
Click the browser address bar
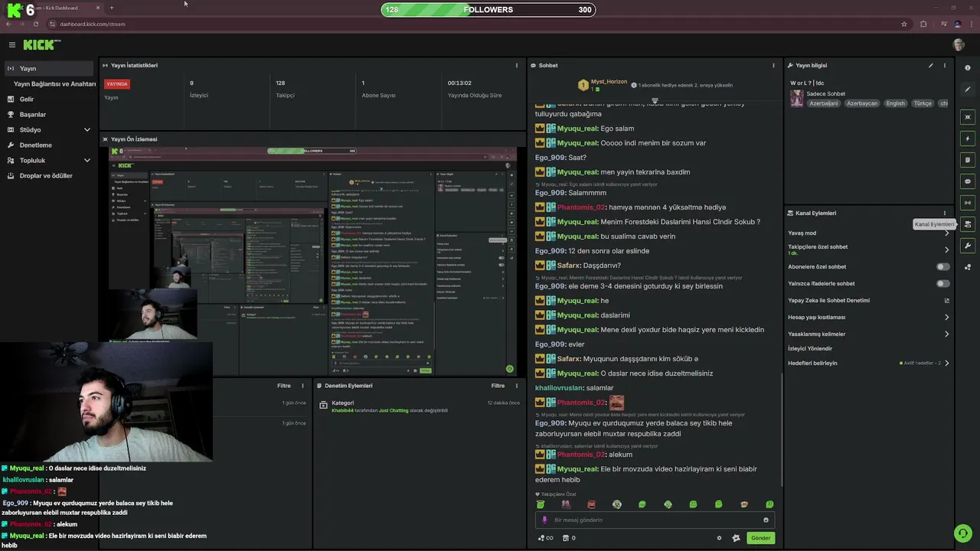(475, 24)
